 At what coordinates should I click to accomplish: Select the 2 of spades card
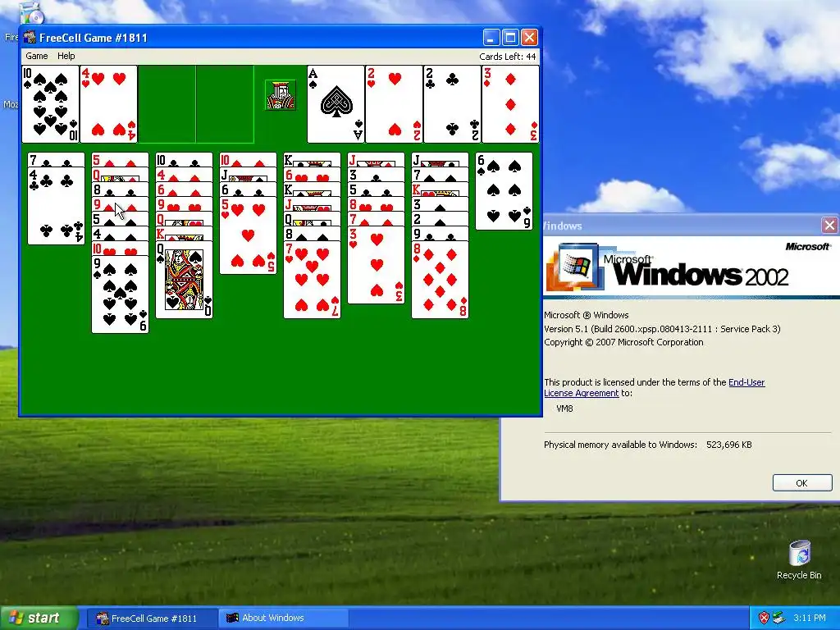click(440, 218)
